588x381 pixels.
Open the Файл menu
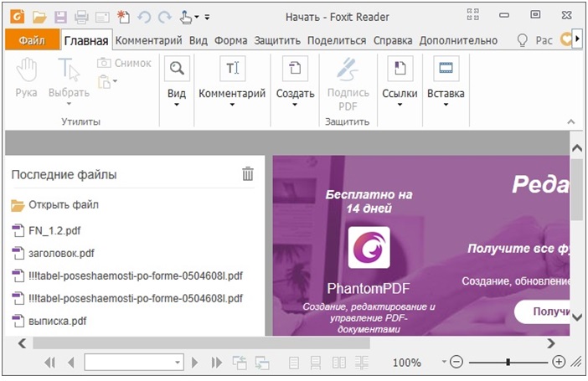pyautogui.click(x=33, y=40)
